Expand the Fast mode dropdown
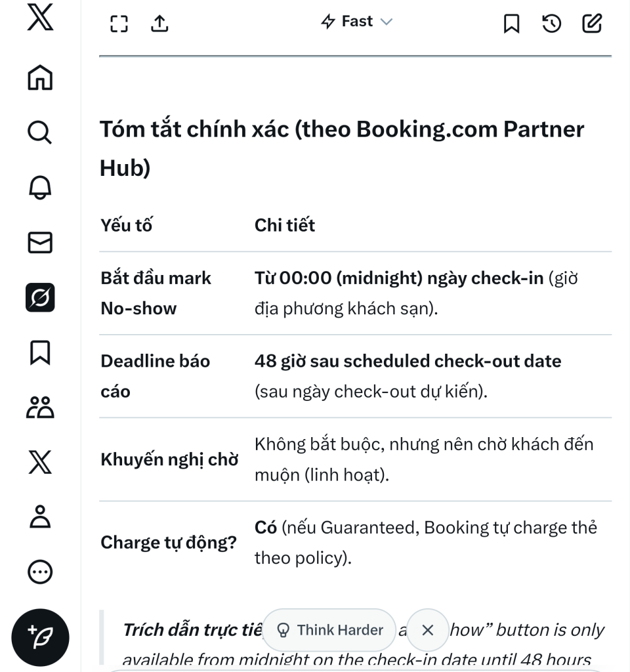Viewport: 630px width, 672px height. tap(356, 22)
